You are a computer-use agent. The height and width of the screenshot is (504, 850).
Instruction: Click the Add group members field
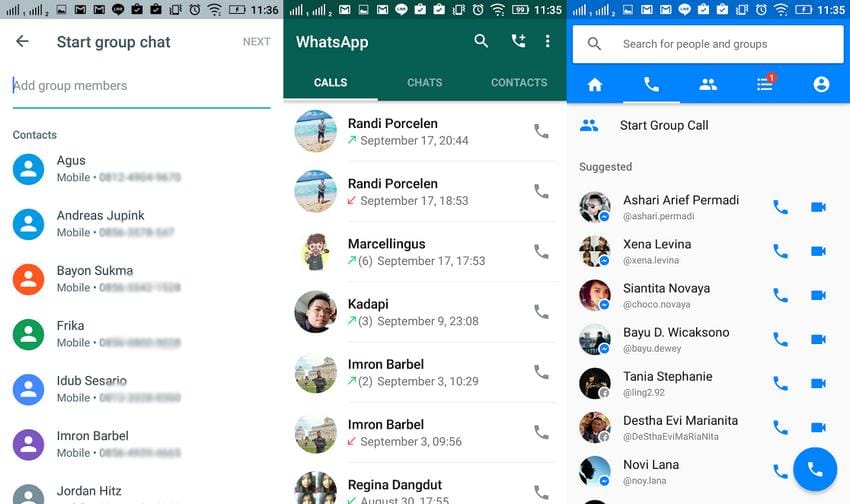[141, 86]
